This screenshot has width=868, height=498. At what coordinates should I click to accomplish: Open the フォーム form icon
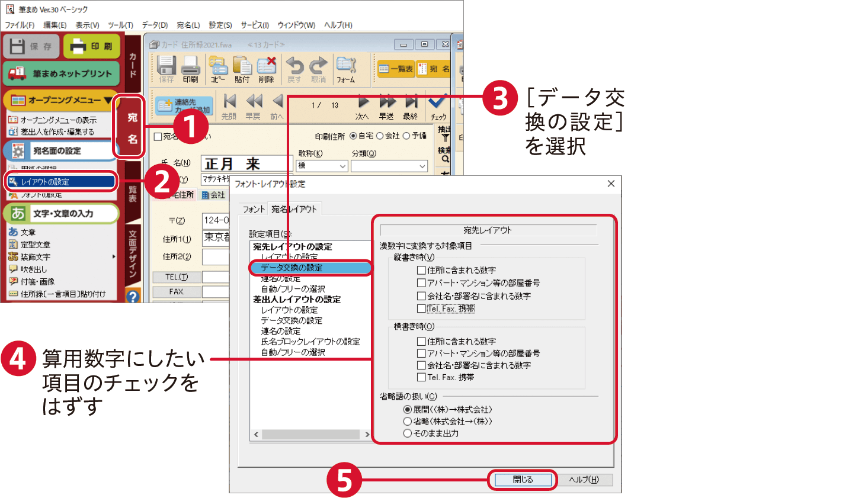346,69
